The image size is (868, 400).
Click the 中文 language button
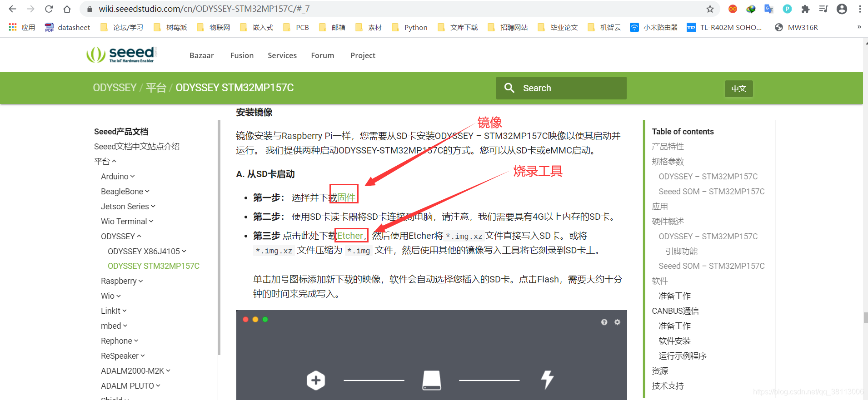tap(738, 89)
